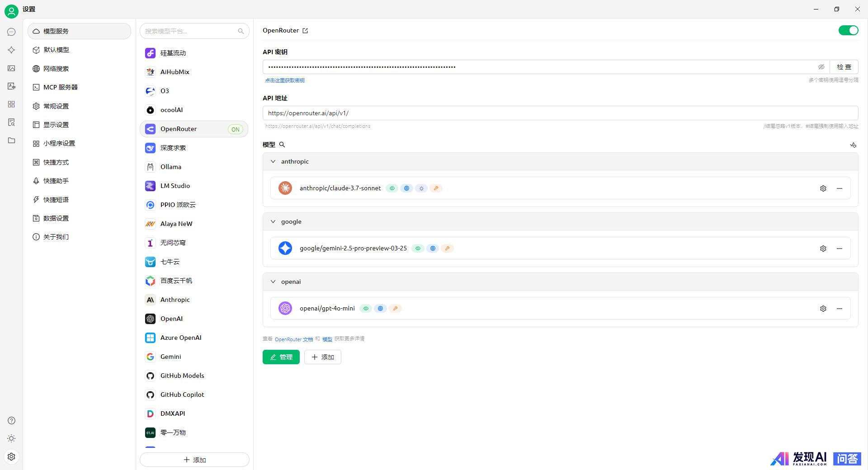Click the user avatar icon
Viewport: 868px width, 470px height.
pos(11,11)
